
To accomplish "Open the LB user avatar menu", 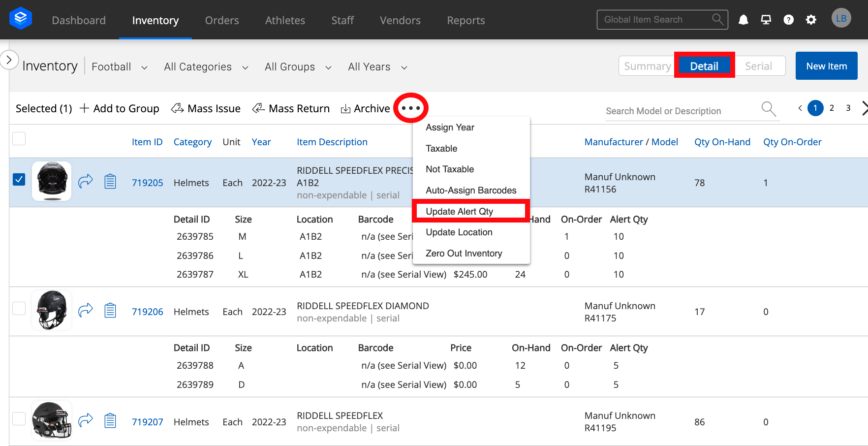I will pyautogui.click(x=841, y=19).
